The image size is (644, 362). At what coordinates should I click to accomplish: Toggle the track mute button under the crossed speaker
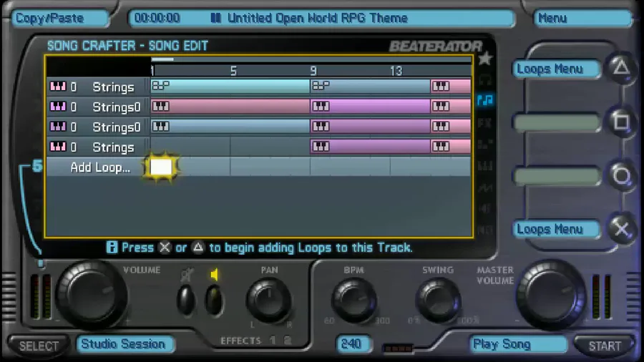click(x=186, y=300)
